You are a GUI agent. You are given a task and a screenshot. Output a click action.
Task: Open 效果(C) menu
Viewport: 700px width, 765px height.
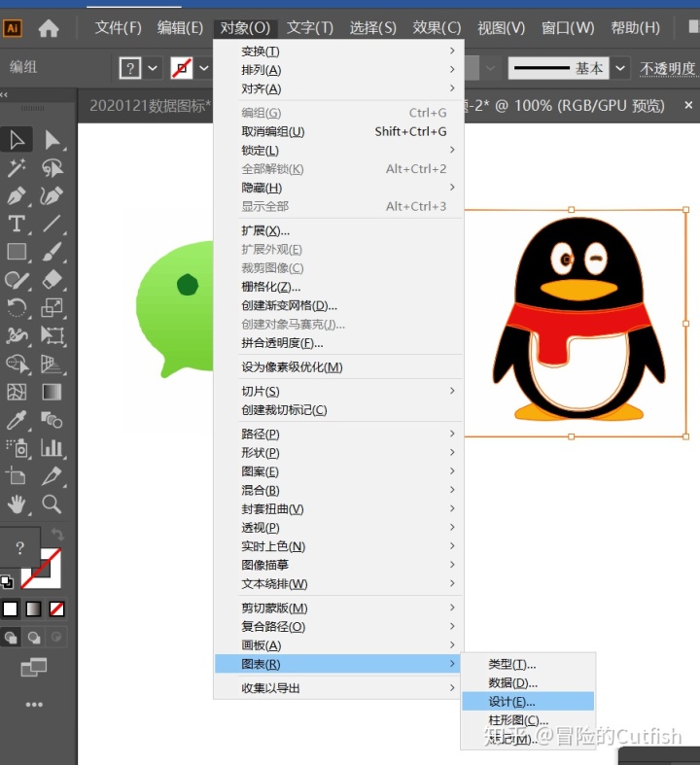tap(437, 28)
